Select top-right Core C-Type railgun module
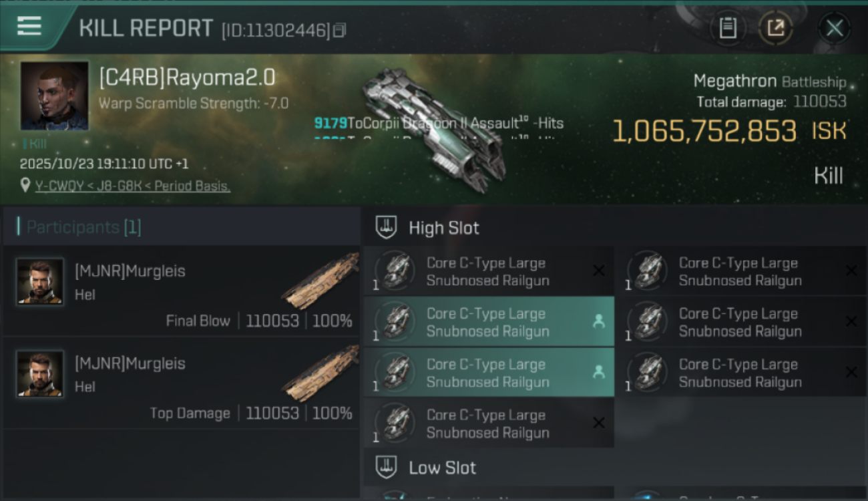The height and width of the screenshot is (501, 868). tap(741, 271)
